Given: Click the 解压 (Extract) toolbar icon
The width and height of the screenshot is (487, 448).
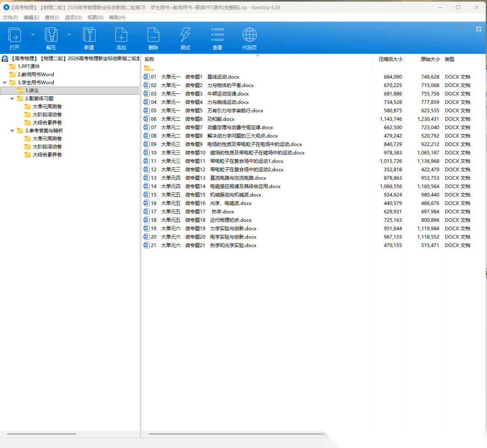Looking at the screenshot, I should point(51,35).
